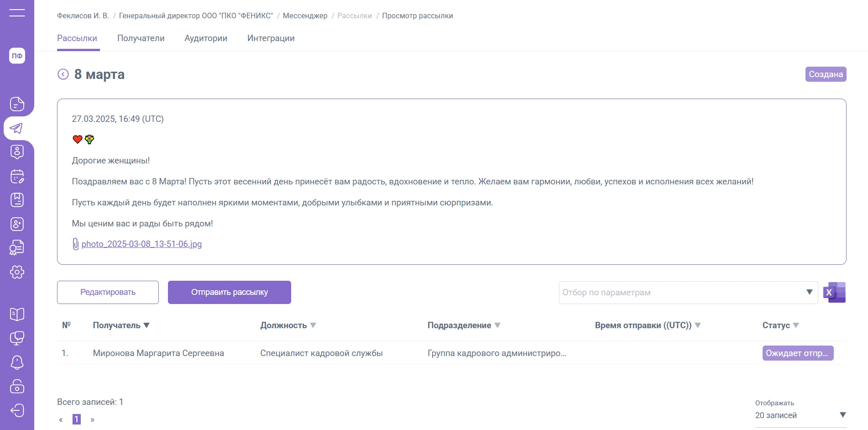The image size is (868, 430).
Task: Open the calendar icon in sidebar
Action: coord(17,176)
